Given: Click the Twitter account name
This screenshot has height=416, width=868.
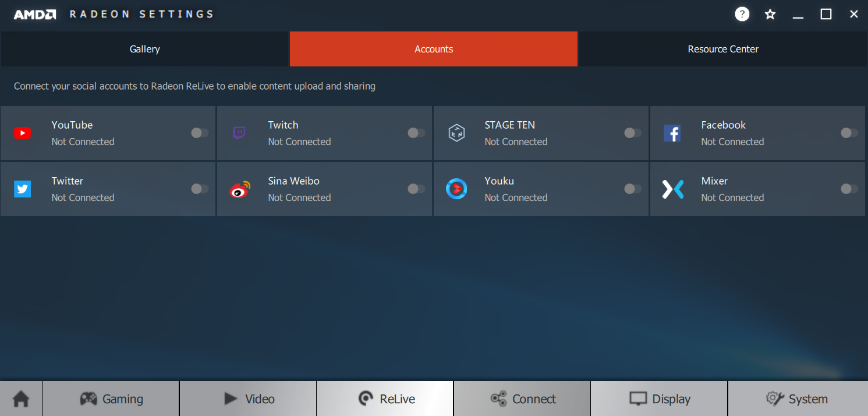Looking at the screenshot, I should (x=68, y=181).
